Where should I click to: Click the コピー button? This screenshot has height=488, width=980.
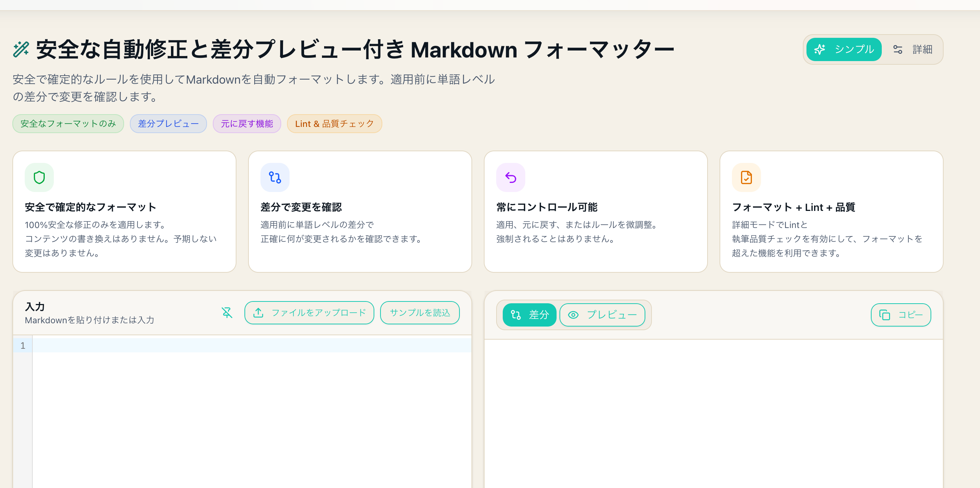click(900, 315)
